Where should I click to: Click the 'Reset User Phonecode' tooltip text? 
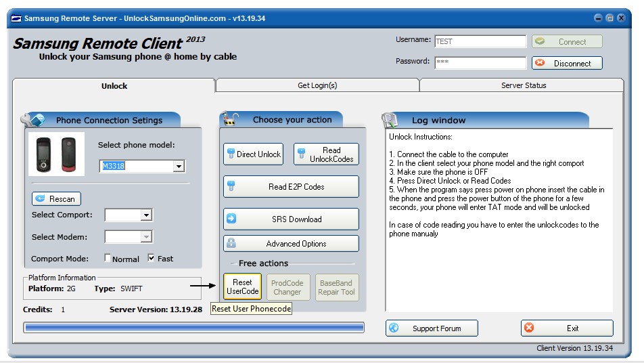pos(252,309)
